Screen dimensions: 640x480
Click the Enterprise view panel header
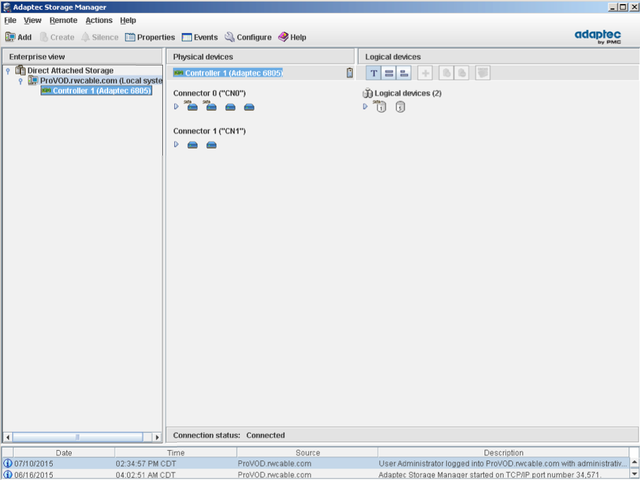(82, 57)
